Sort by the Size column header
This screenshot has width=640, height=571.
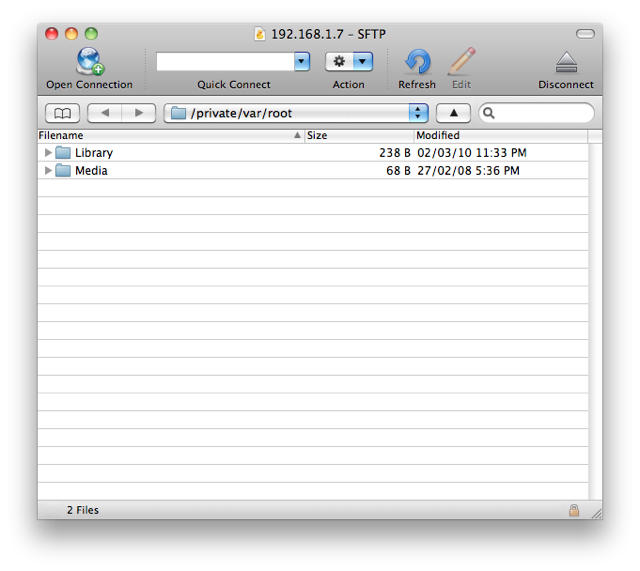pyautogui.click(x=359, y=136)
